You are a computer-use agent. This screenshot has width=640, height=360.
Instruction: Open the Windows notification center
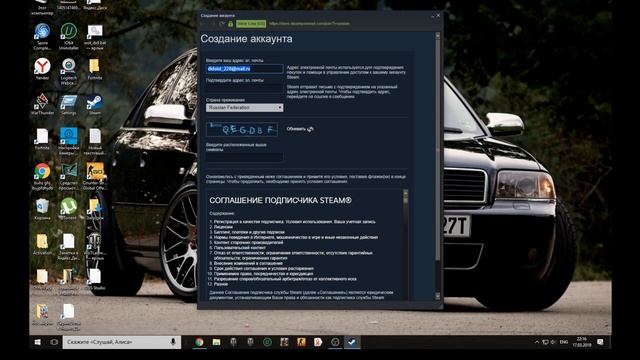(x=600, y=342)
